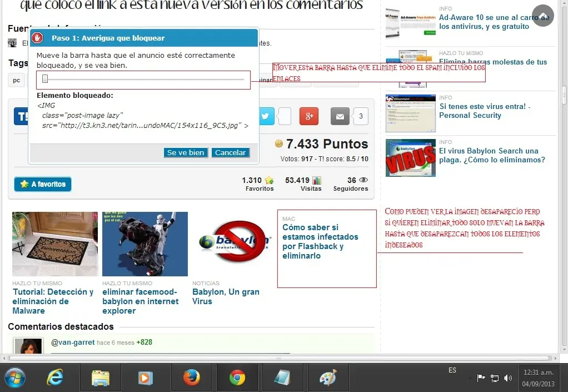568x392 pixels.
Task: Click the ES language indicator
Action: point(452,370)
